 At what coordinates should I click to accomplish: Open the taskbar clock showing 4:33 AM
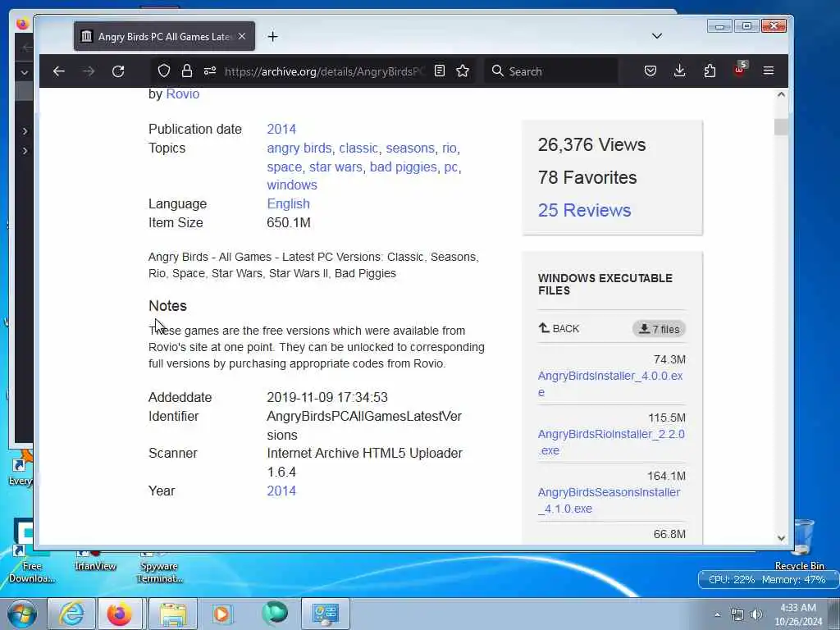[798, 614]
